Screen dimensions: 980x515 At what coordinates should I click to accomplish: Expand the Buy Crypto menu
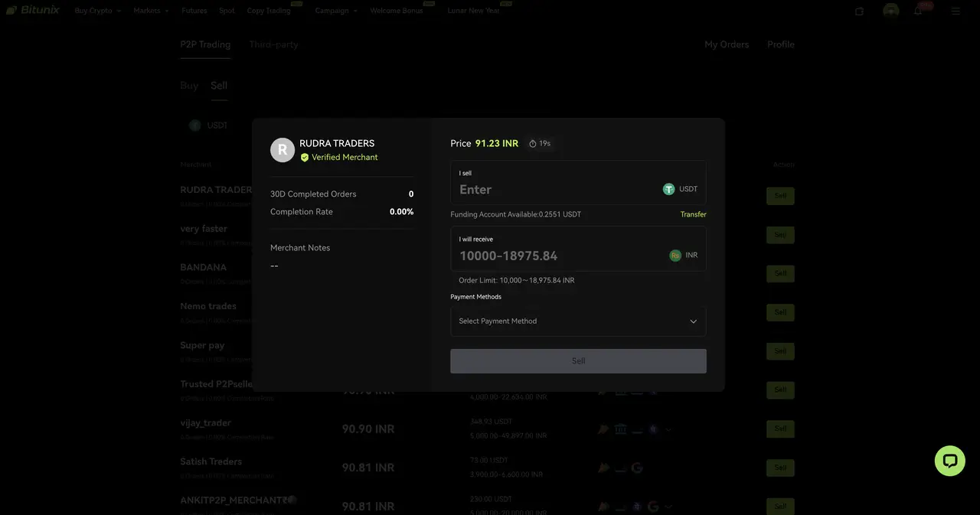click(92, 10)
